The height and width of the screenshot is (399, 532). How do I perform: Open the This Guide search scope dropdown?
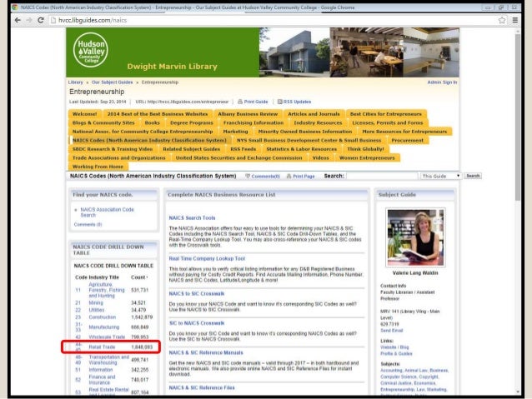point(441,177)
